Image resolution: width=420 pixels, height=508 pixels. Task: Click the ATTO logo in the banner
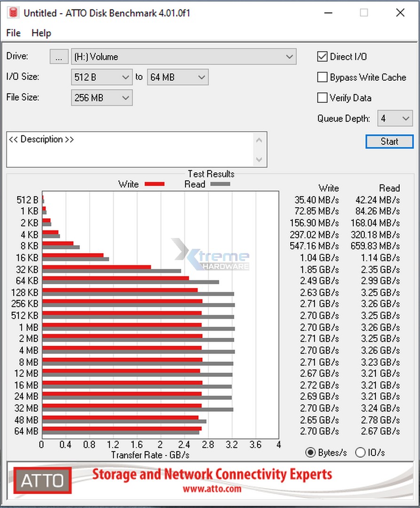pyautogui.click(x=42, y=480)
